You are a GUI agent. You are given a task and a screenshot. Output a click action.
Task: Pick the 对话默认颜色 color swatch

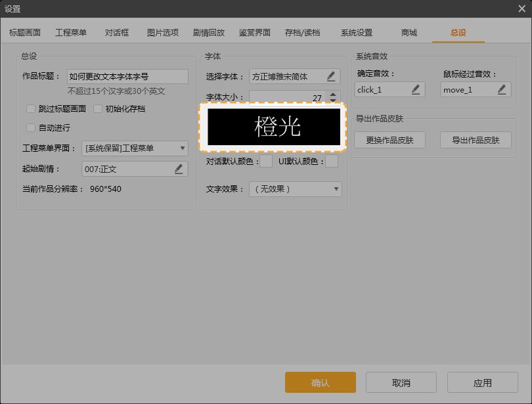point(266,162)
